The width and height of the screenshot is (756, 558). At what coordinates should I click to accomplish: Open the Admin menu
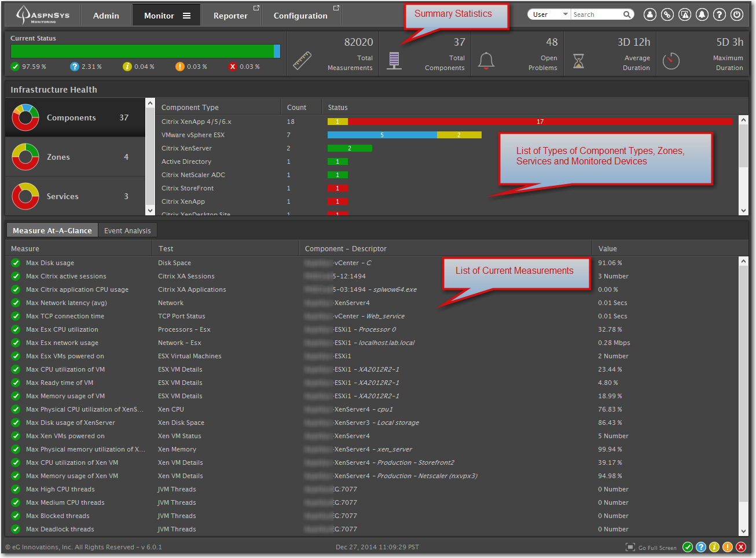pyautogui.click(x=106, y=16)
